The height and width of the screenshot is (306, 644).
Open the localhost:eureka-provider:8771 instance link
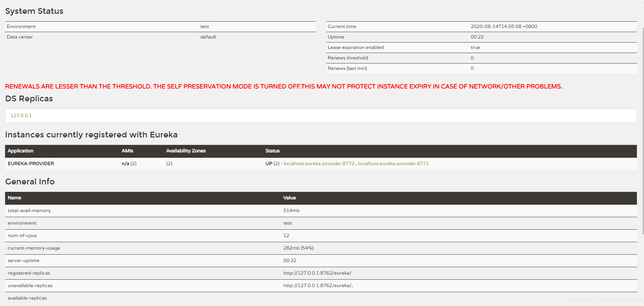[393, 163]
